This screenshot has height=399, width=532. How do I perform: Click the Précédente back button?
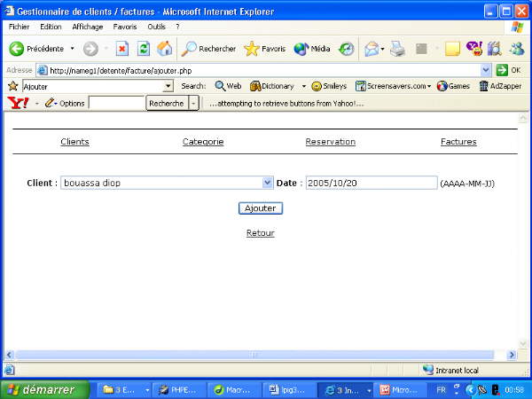pos(37,49)
